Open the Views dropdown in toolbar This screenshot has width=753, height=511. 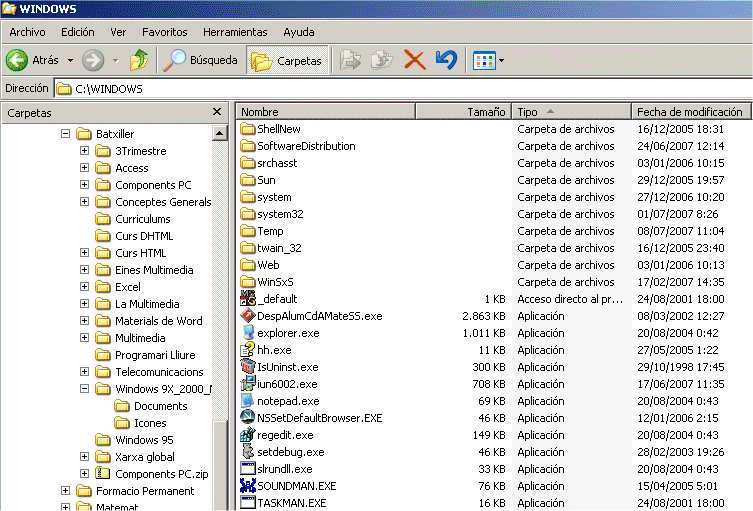point(488,60)
